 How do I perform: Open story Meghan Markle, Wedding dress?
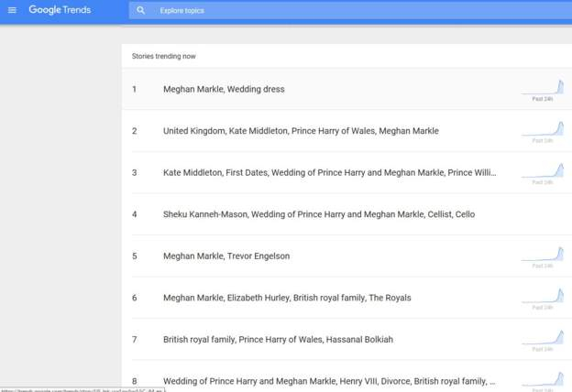(x=224, y=90)
